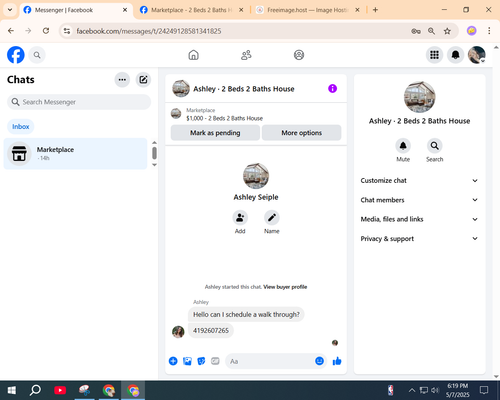Click Ashley Seiple's house profile picture
This screenshot has width=500, height=400.
click(256, 176)
